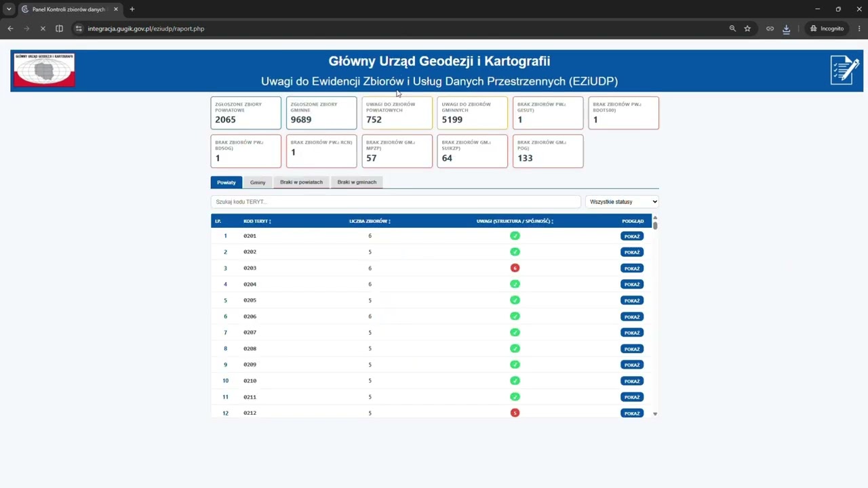Open the zoom control in the address bar

click(732, 28)
